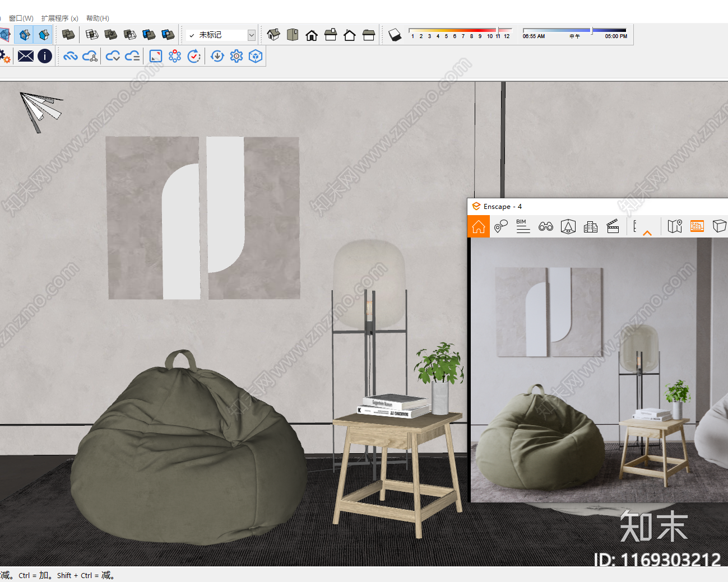Switch to Top view
The image size is (728, 582).
pyautogui.click(x=293, y=35)
